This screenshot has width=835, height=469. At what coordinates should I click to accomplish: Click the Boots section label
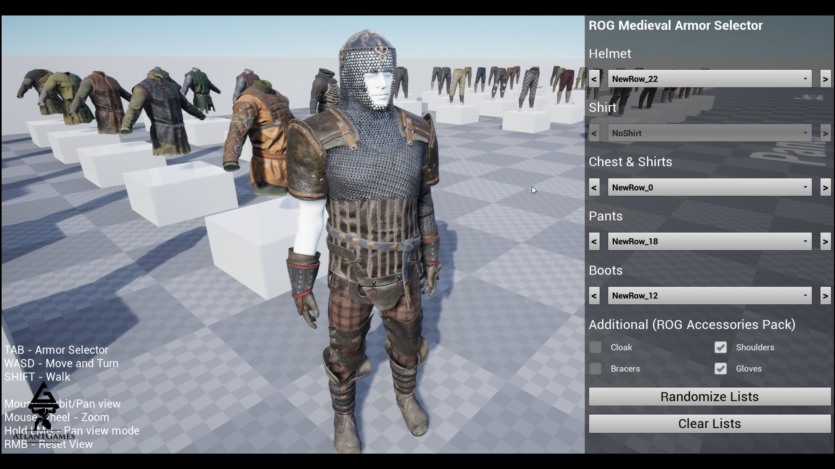pos(605,270)
